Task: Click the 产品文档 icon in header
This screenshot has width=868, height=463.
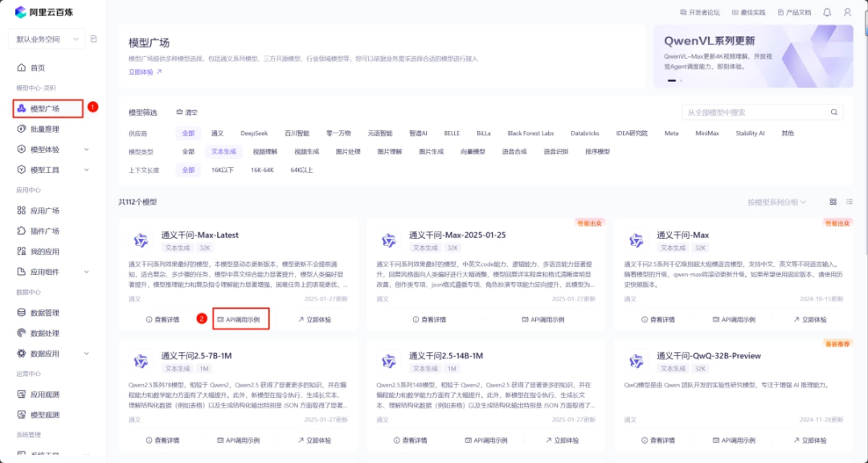Action: click(780, 12)
